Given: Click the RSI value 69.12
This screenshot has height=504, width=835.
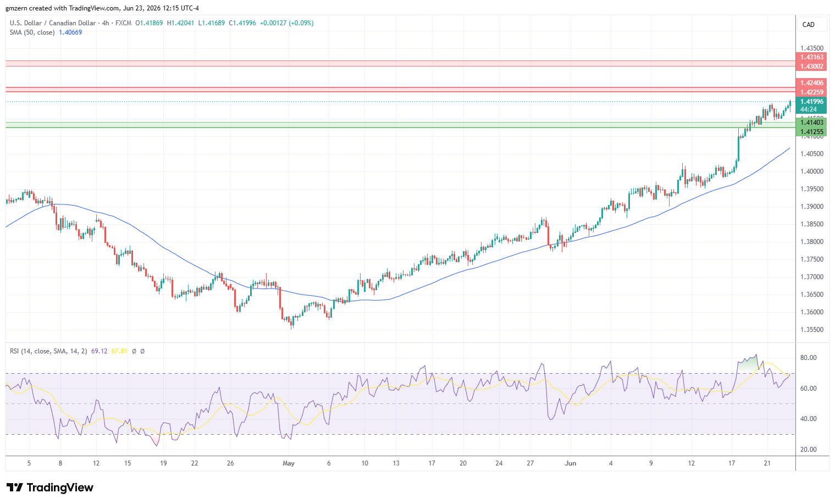Looking at the screenshot, I should (x=99, y=351).
